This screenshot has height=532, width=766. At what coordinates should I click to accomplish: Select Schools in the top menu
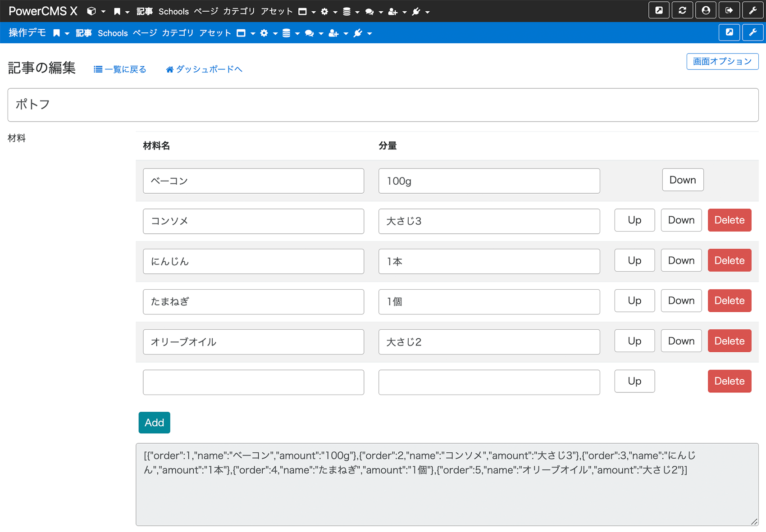(x=173, y=11)
